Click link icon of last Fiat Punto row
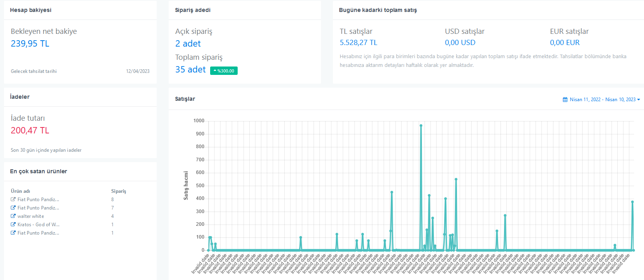The width and height of the screenshot is (644, 280). [x=13, y=233]
